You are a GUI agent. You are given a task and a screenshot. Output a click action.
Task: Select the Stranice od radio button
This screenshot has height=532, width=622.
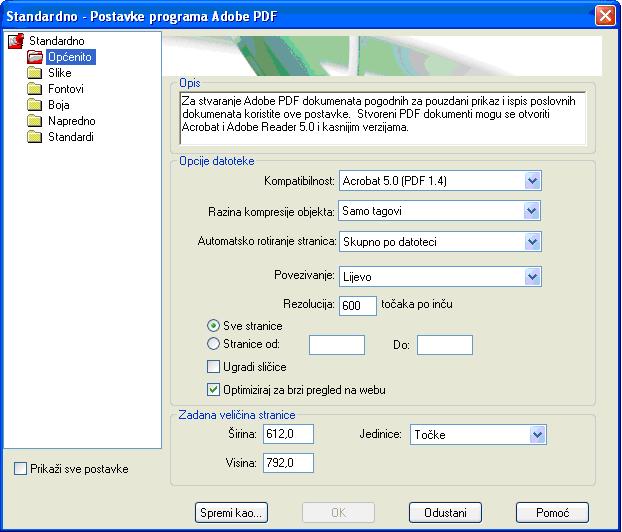(213, 344)
